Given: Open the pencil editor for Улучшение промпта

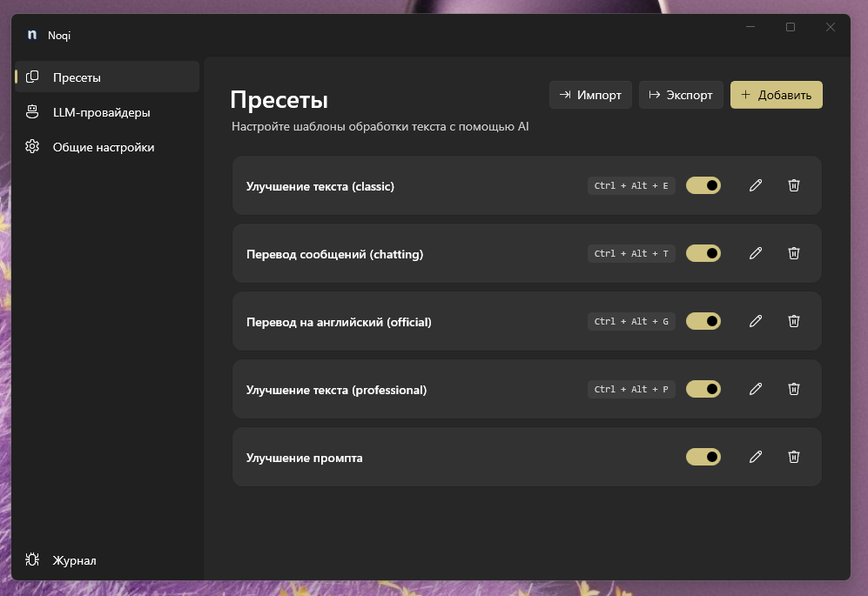Looking at the screenshot, I should pyautogui.click(x=755, y=457).
